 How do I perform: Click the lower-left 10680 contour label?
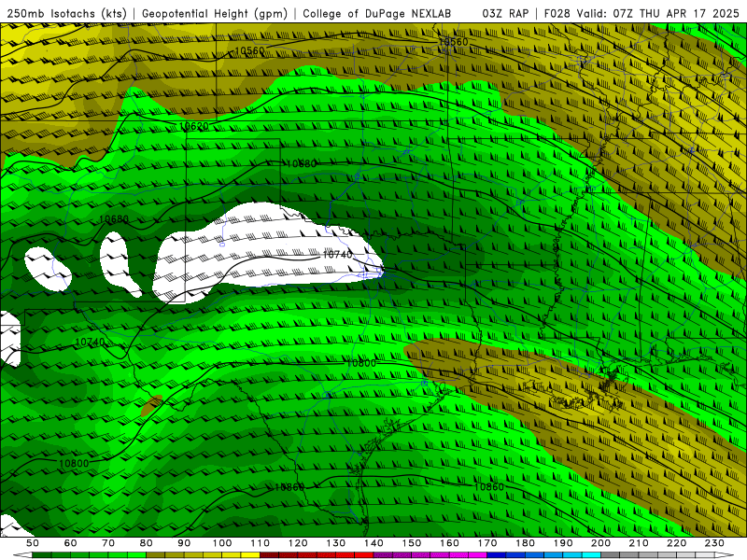click(114, 219)
